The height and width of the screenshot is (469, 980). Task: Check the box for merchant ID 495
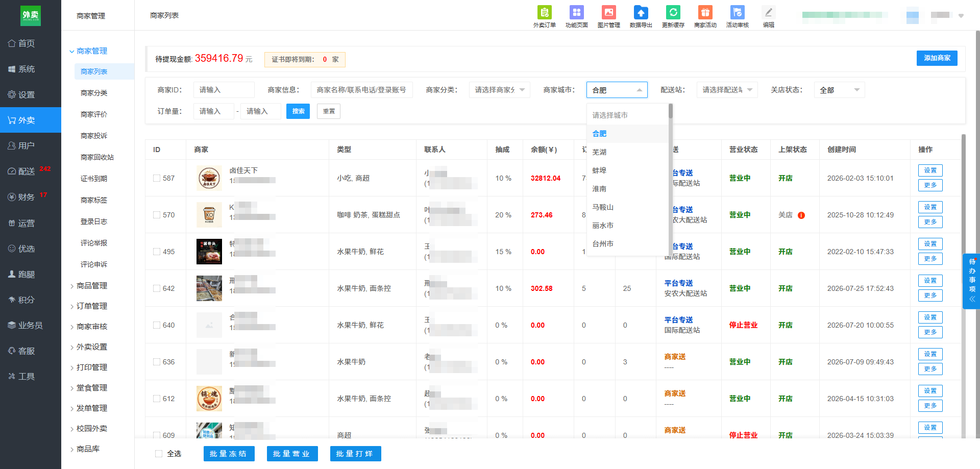coord(157,252)
